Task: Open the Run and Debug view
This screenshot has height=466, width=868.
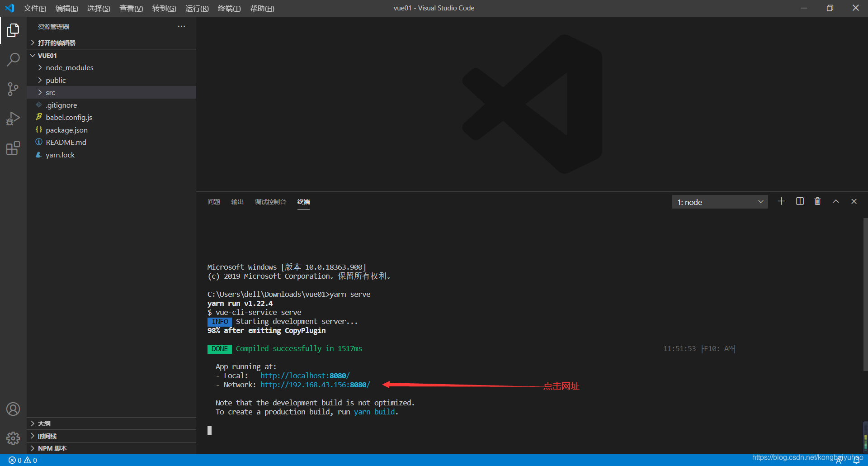Action: (x=13, y=119)
